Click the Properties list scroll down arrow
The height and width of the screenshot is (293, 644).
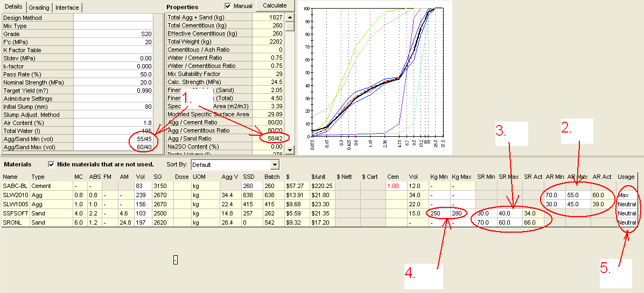[x=290, y=150]
